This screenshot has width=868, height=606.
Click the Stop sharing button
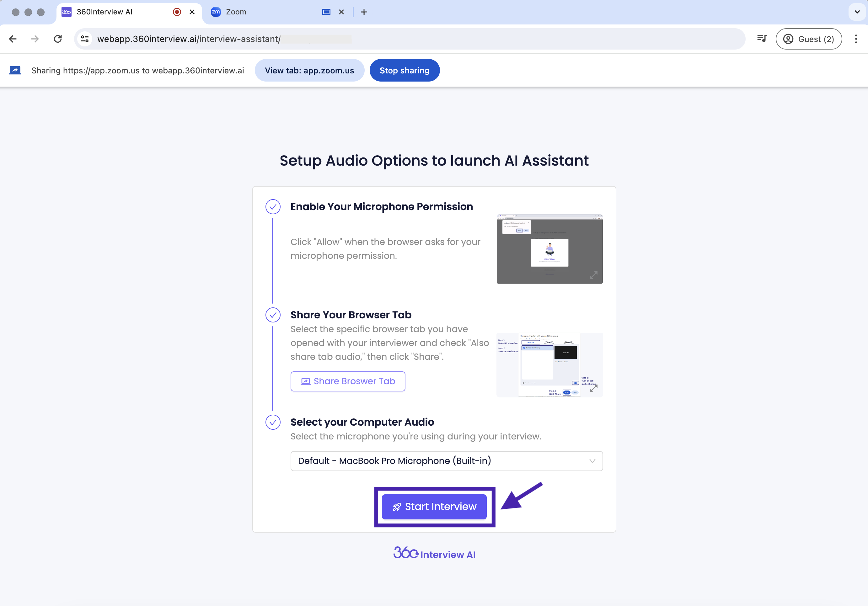point(404,70)
